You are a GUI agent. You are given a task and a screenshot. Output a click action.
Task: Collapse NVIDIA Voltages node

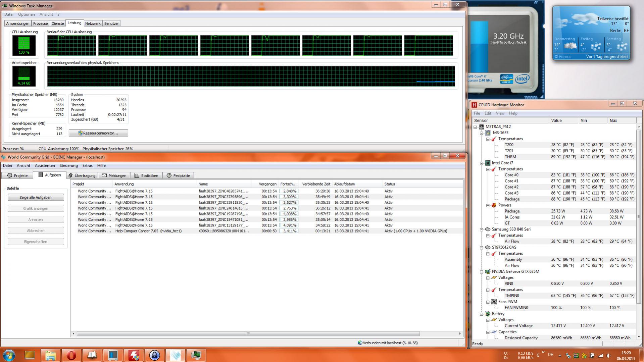click(488, 278)
